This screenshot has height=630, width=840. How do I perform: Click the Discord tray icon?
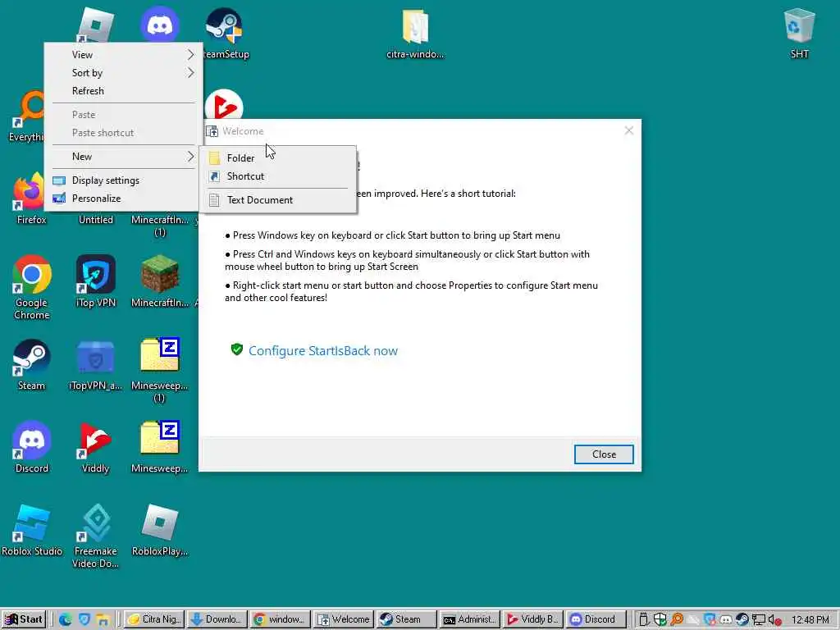pos(726,620)
